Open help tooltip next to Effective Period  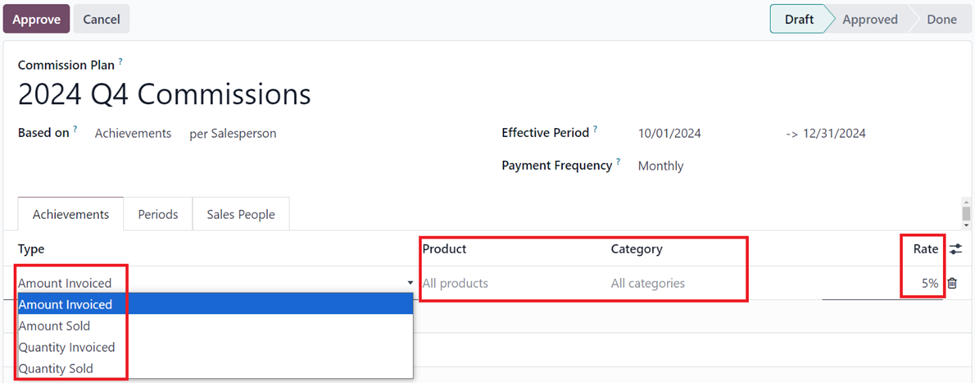click(595, 129)
